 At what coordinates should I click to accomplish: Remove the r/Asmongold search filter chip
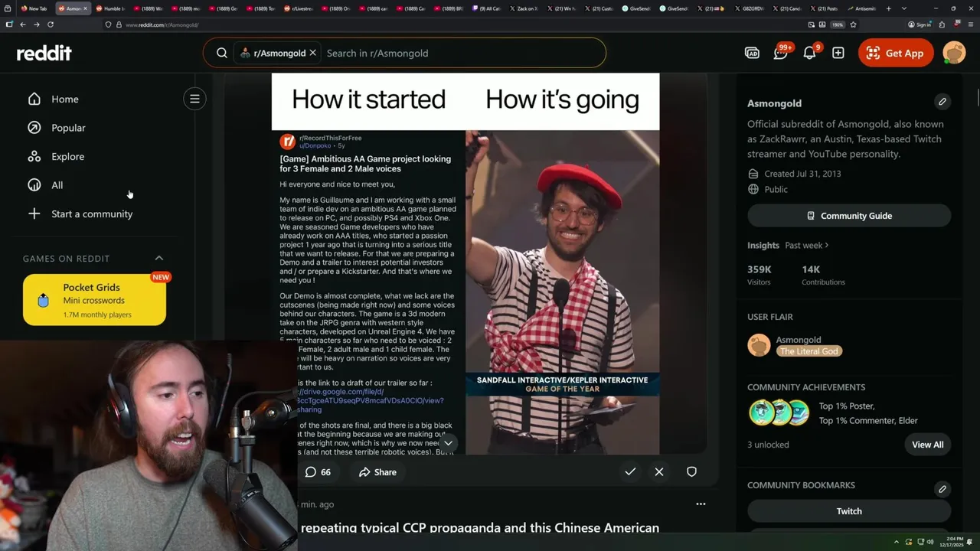point(312,53)
